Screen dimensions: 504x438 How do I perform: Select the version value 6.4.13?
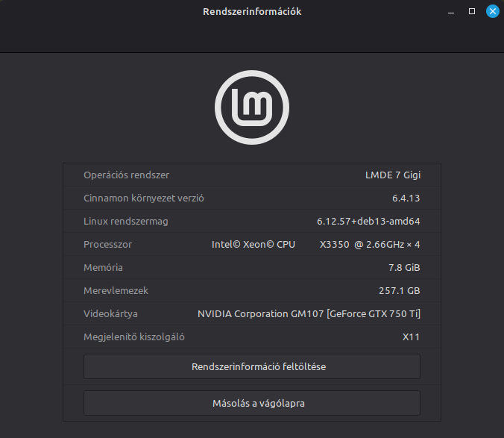point(406,198)
